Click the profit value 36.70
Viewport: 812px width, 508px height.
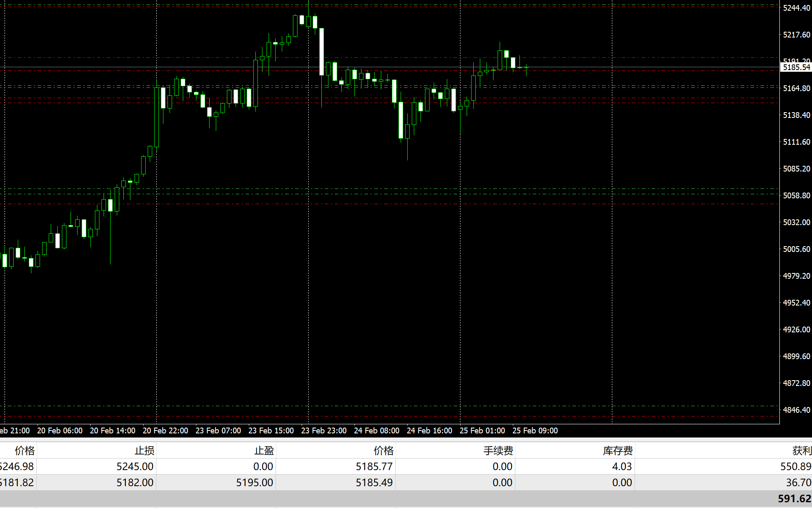[798, 482]
